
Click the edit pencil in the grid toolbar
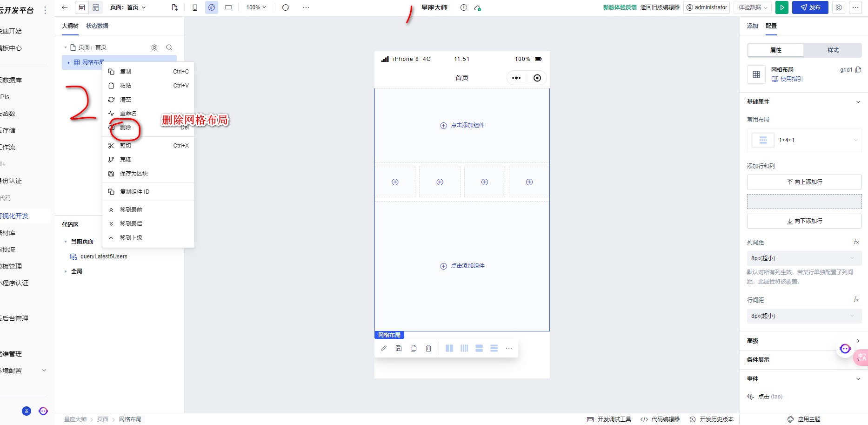coord(384,348)
